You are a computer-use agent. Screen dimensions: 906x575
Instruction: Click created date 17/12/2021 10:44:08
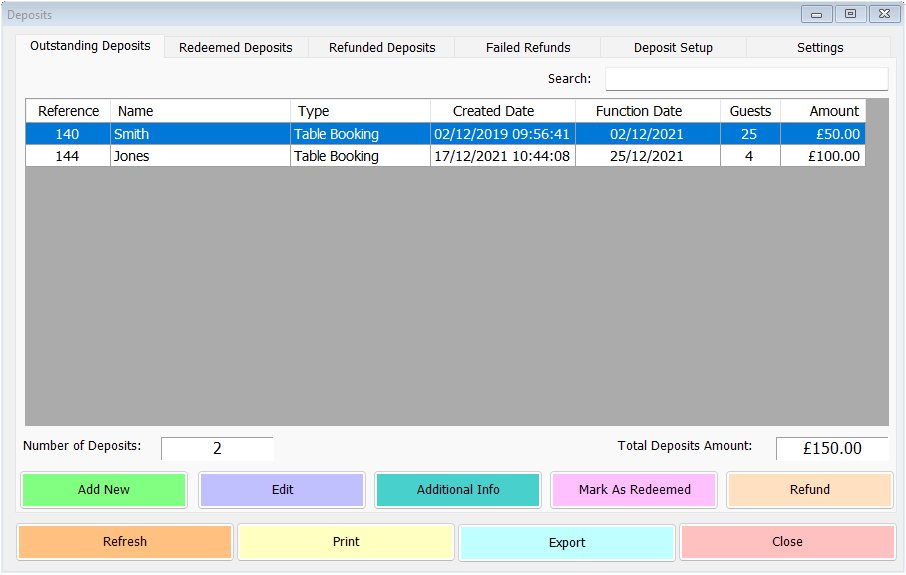click(503, 156)
